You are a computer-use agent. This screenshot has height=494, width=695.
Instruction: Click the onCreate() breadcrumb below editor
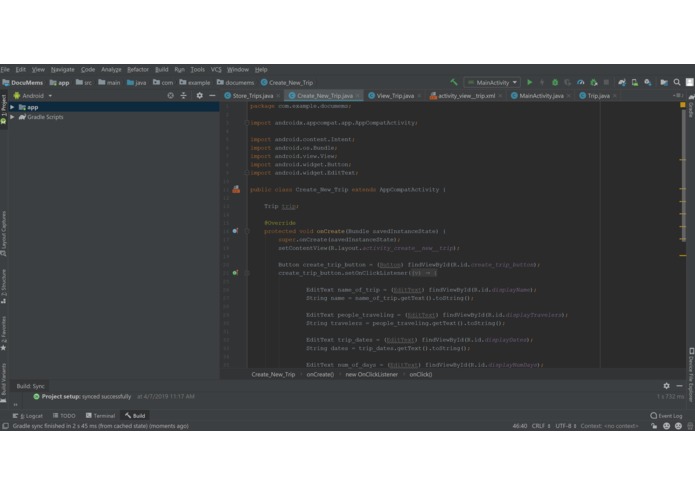point(320,374)
